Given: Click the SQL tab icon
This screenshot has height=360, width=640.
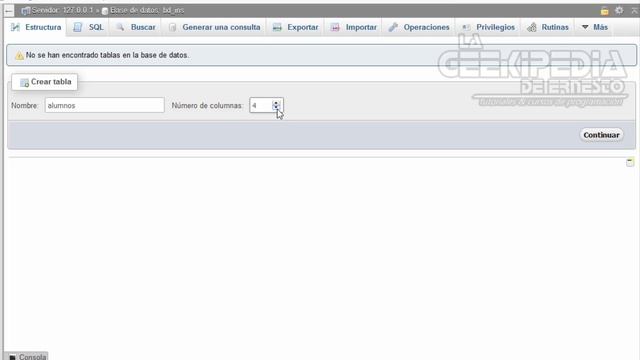Looking at the screenshot, I should [x=77, y=27].
